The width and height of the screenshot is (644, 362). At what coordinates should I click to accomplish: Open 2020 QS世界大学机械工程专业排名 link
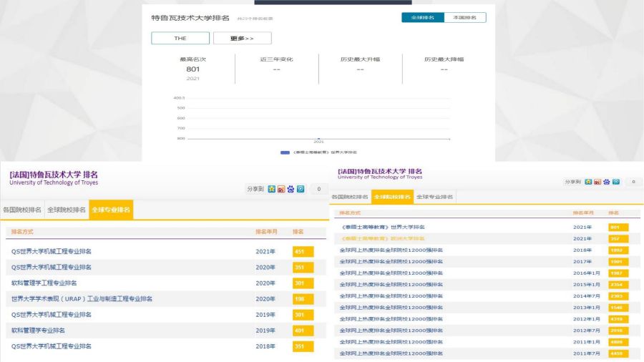point(52,267)
